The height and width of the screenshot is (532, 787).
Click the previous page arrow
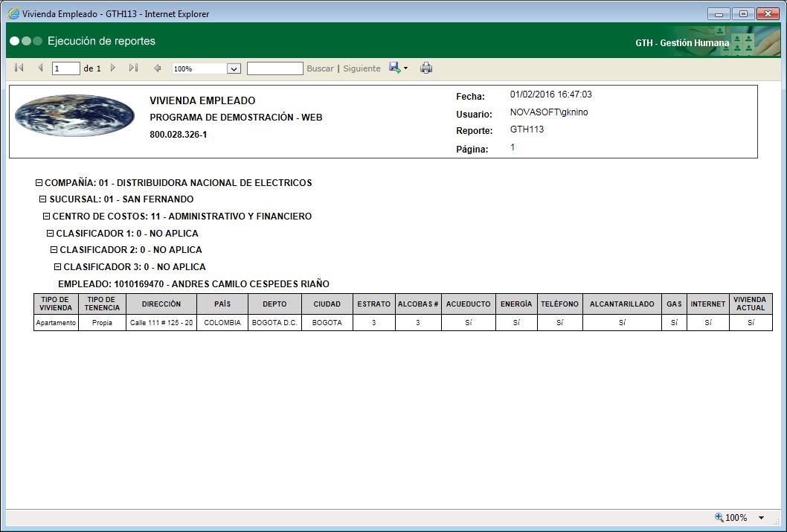pyautogui.click(x=39, y=68)
